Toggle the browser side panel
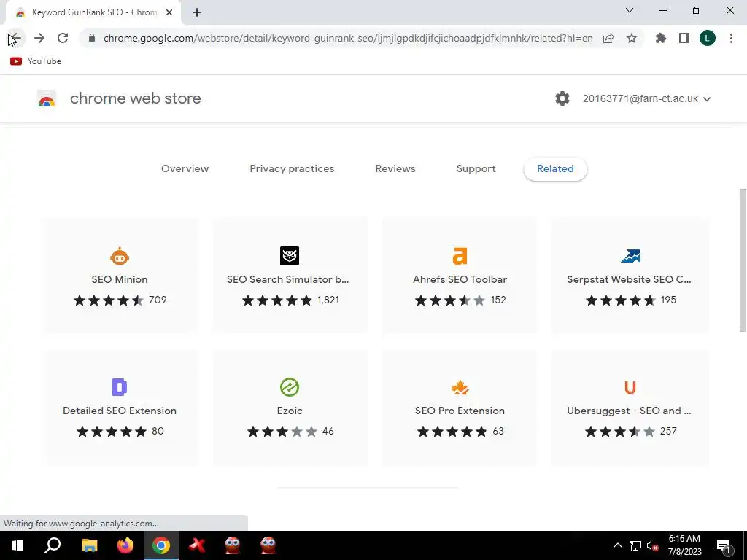This screenshot has width=747, height=560. (x=684, y=38)
